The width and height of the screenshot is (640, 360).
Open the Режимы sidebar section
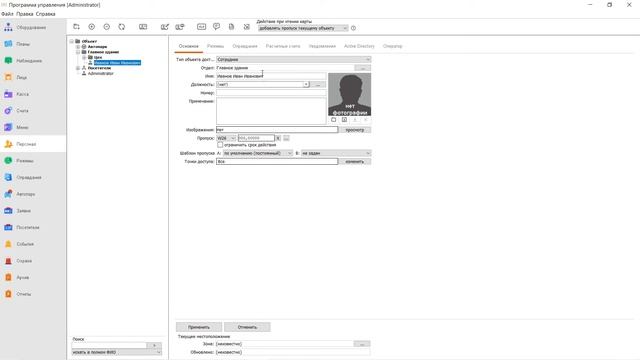[33, 161]
